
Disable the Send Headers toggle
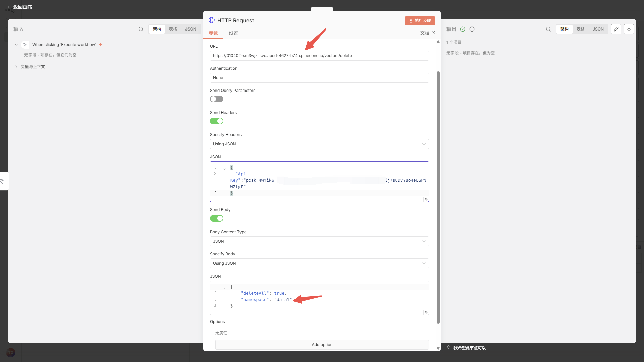point(217,121)
